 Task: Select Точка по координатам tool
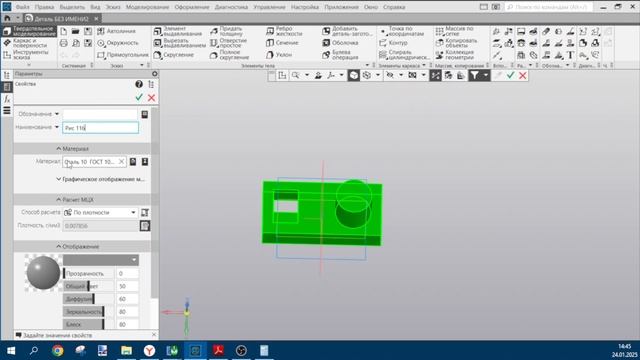(402, 31)
